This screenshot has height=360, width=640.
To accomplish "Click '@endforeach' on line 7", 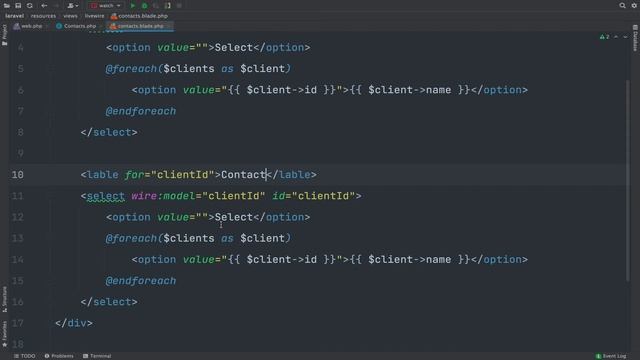I will point(141,111).
